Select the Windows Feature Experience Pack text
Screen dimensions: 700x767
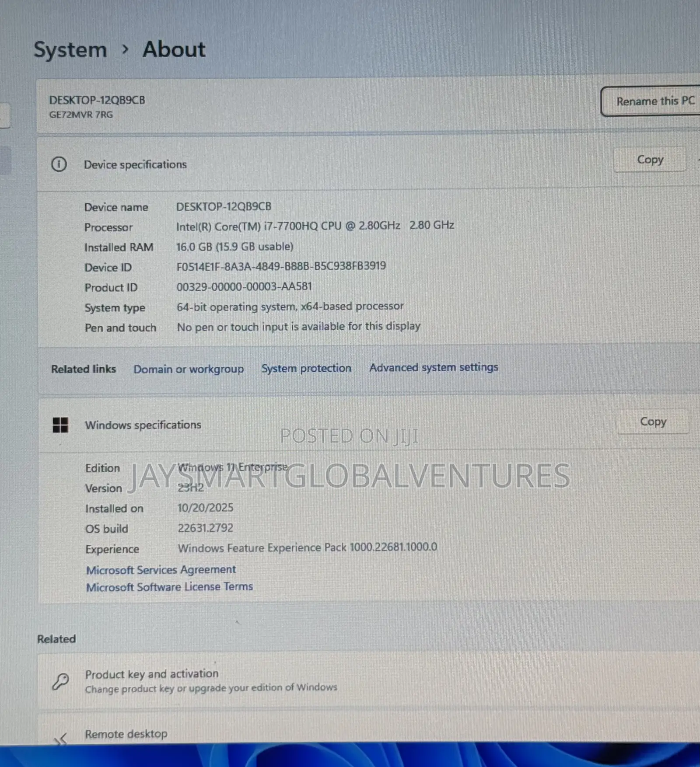click(x=307, y=547)
